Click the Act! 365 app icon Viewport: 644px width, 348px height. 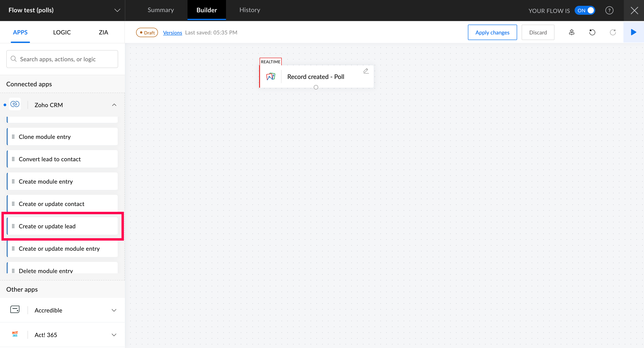click(15, 334)
